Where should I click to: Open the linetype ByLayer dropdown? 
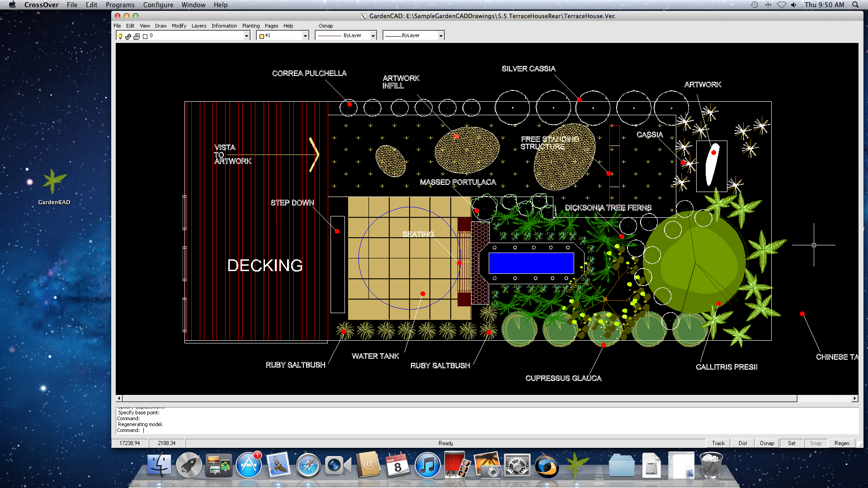373,35
